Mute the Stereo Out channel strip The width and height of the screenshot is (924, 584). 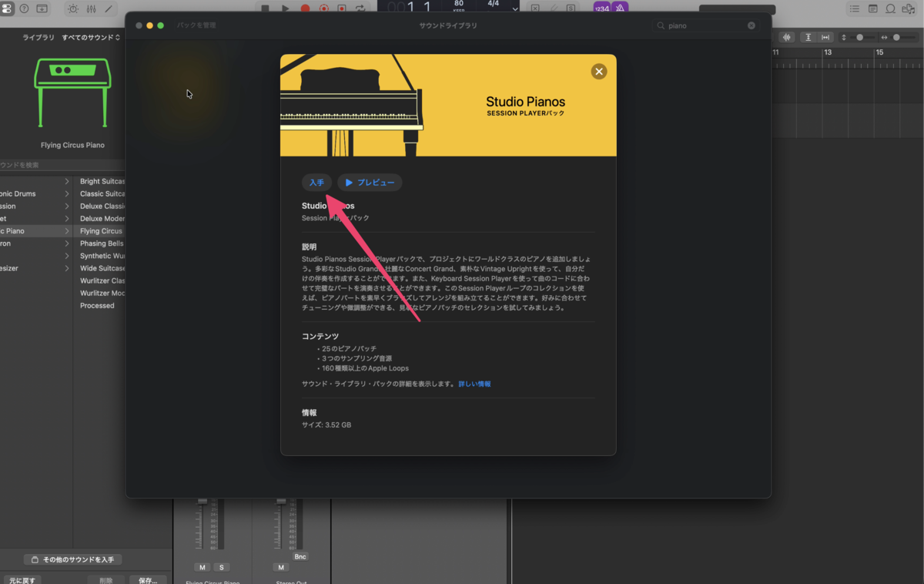pyautogui.click(x=280, y=567)
